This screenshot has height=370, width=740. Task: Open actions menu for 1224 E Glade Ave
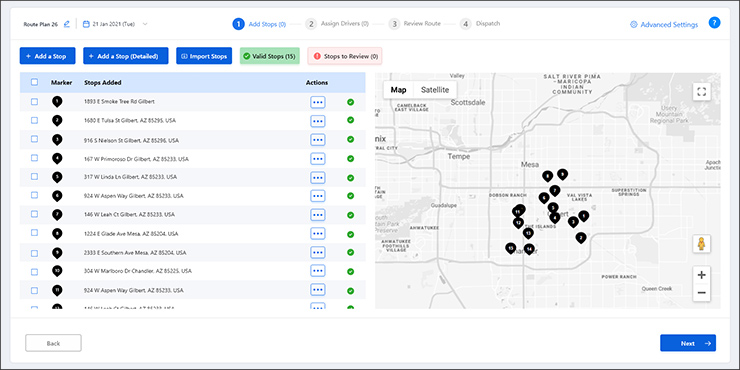[318, 234]
